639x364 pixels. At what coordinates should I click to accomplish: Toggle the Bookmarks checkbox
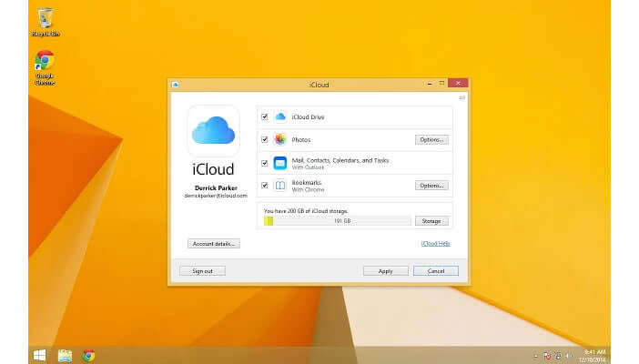click(x=264, y=186)
